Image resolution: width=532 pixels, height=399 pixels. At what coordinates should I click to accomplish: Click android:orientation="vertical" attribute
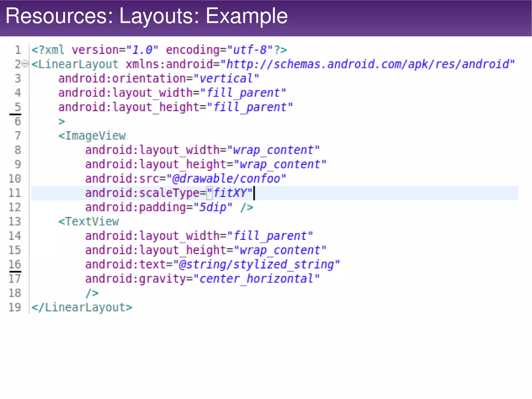pos(159,79)
